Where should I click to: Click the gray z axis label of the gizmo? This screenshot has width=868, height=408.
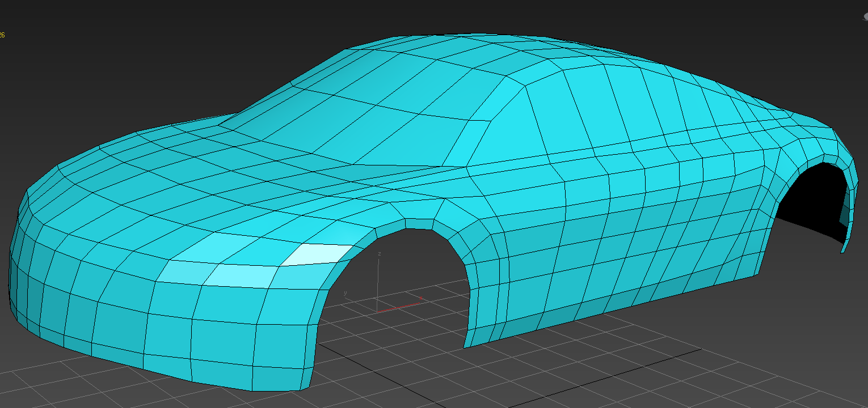379,254
